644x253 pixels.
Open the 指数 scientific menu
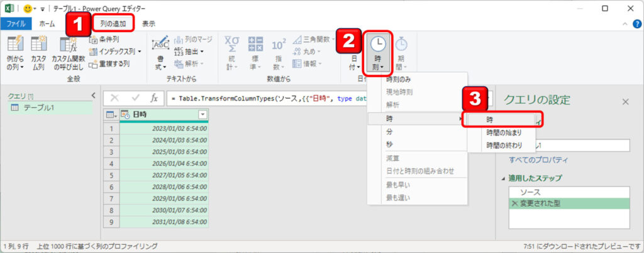pos(279,53)
